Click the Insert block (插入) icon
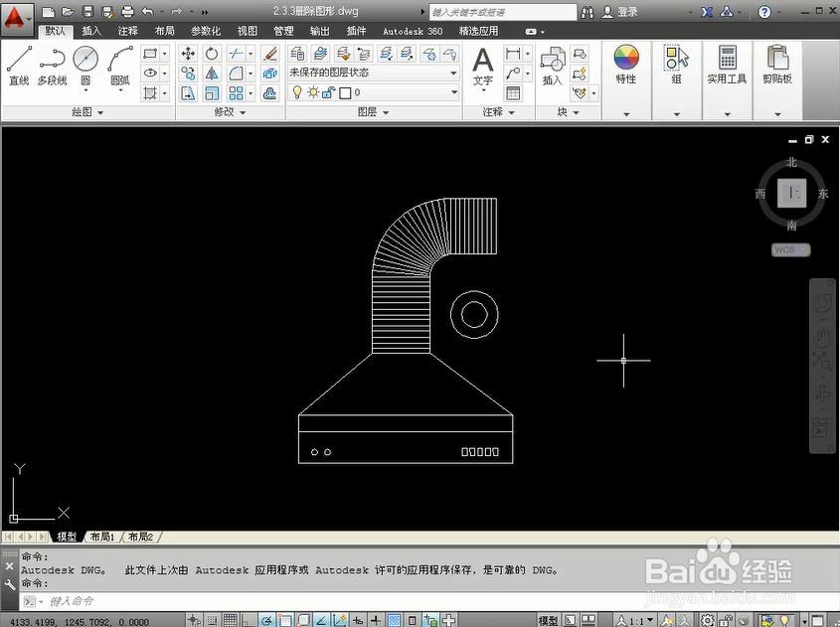Viewport: 840px width, 627px height. pos(553,66)
